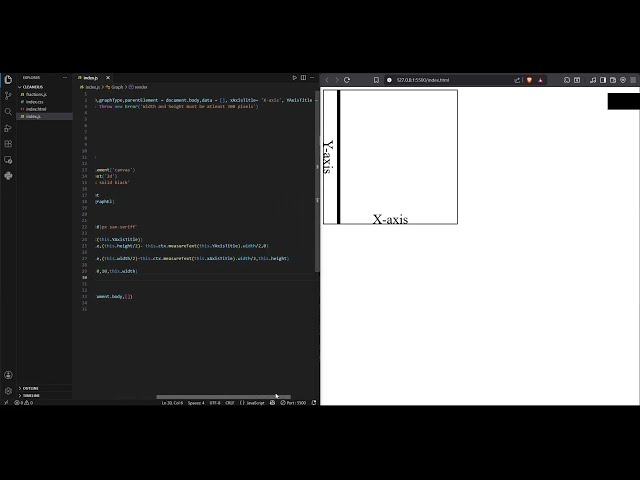This screenshot has width=640, height=480.
Task: Change CRLF end of line sequence
Action: [229, 403]
